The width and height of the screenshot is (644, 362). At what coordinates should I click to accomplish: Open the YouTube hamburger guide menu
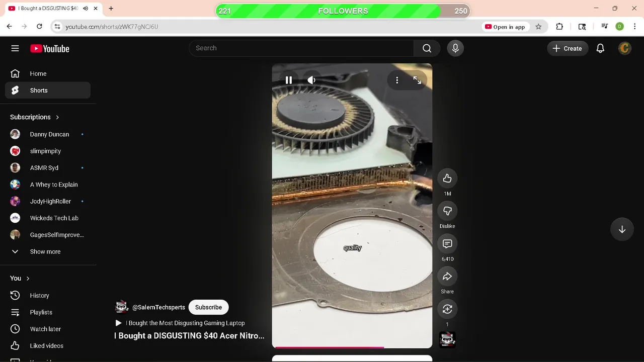[x=15, y=48]
